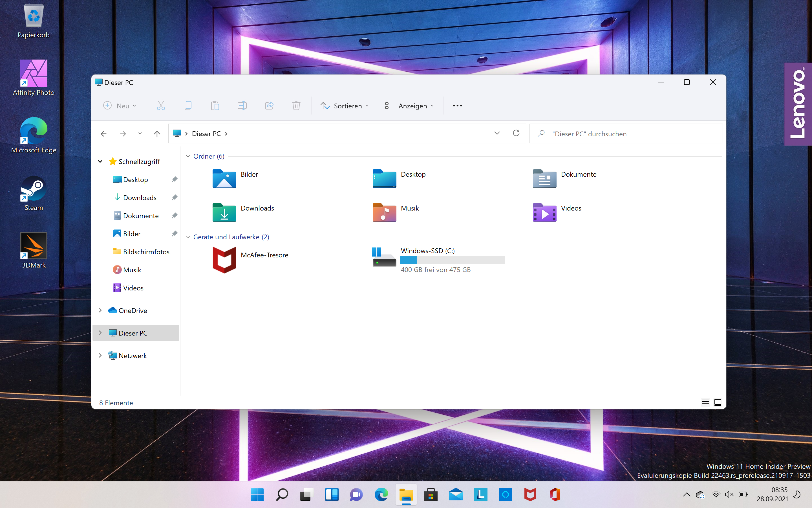Select the Affinity Photo desktop shortcut
812x508 pixels.
click(x=34, y=78)
